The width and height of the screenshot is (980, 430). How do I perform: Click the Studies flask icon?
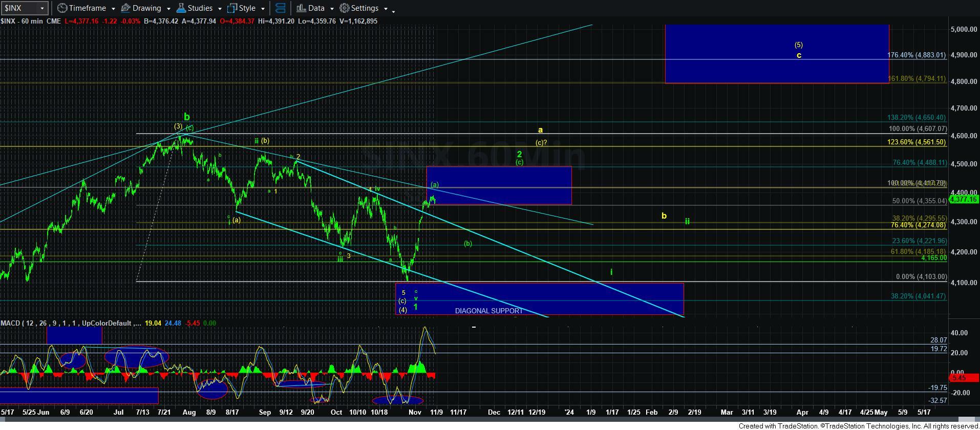point(181,8)
